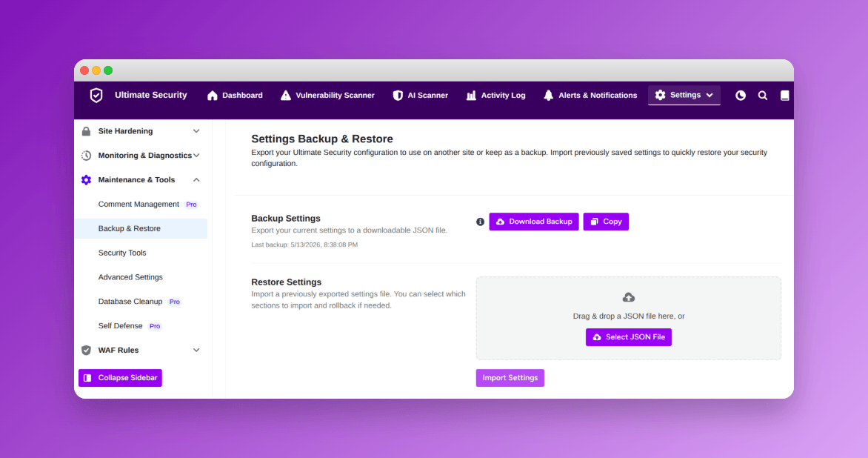
Task: Expand the Site Hardening section chevron
Action: pyautogui.click(x=196, y=131)
